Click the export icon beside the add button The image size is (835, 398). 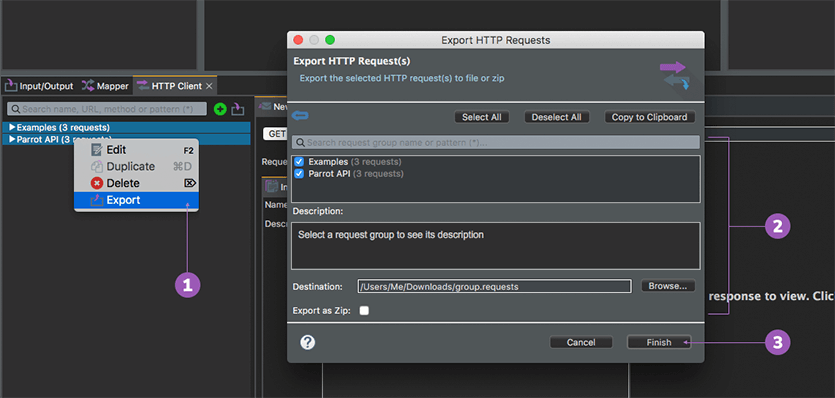click(238, 109)
